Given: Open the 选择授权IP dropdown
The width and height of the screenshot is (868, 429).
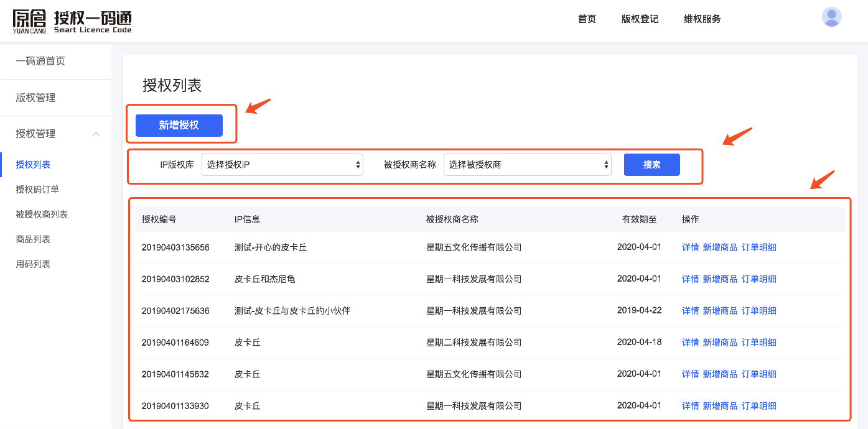Looking at the screenshot, I should [282, 165].
